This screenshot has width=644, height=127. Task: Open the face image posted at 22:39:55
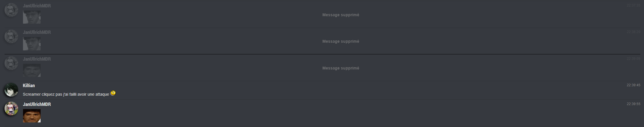[x=32, y=116]
